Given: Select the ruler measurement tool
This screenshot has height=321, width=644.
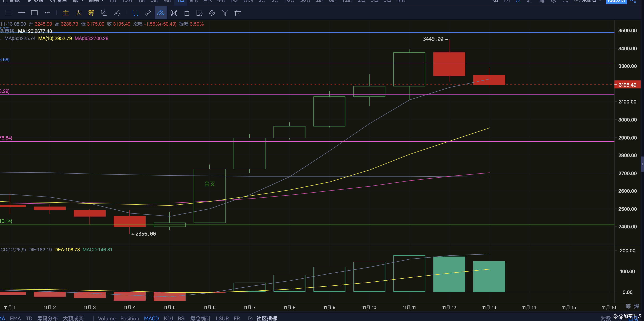Looking at the screenshot, I should (148, 13).
